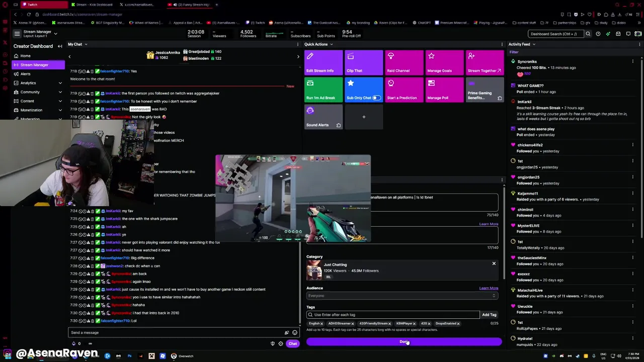Open Quick Actions panel options menu
644x362 pixels.
click(502, 44)
